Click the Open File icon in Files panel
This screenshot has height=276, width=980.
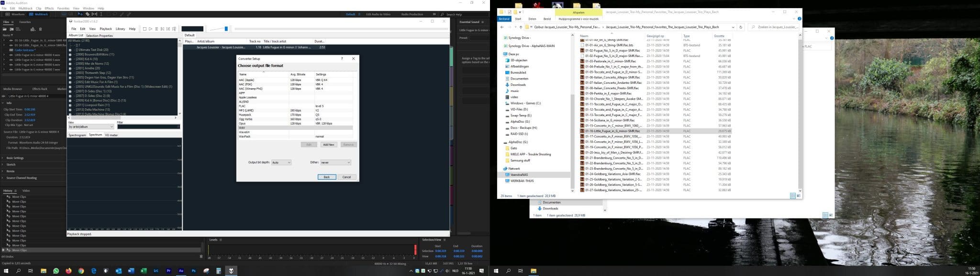point(5,29)
